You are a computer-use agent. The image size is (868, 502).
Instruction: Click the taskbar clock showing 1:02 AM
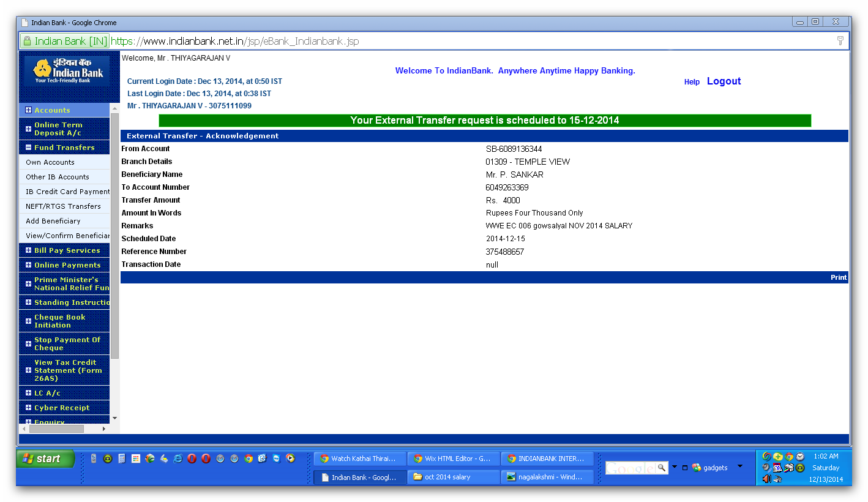826,456
